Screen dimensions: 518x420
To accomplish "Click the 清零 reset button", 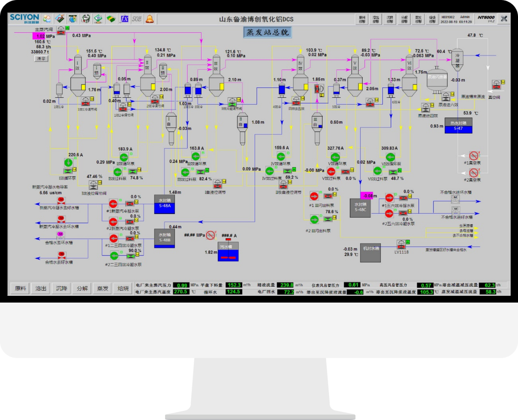I will point(41,58).
